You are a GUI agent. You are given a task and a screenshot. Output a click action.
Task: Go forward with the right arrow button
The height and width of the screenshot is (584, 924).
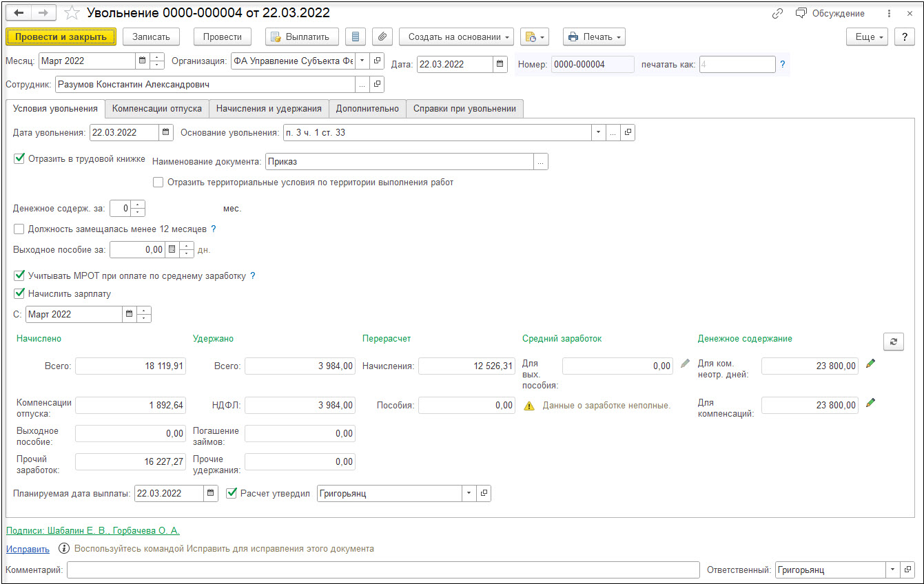(x=42, y=13)
